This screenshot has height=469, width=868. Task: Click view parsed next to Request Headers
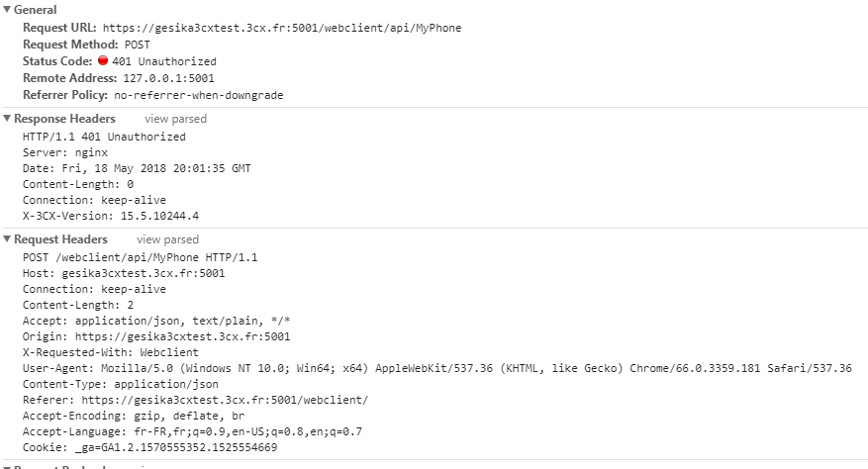point(167,239)
